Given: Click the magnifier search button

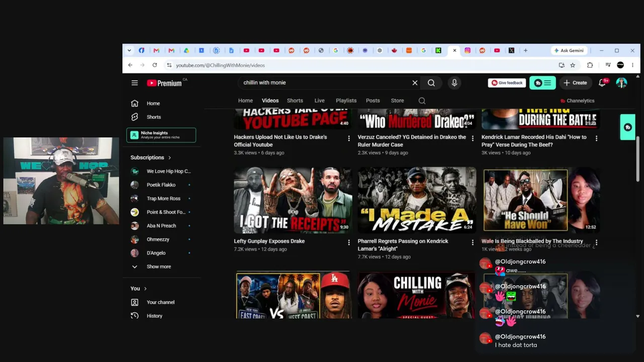Looking at the screenshot, I should click(x=431, y=83).
